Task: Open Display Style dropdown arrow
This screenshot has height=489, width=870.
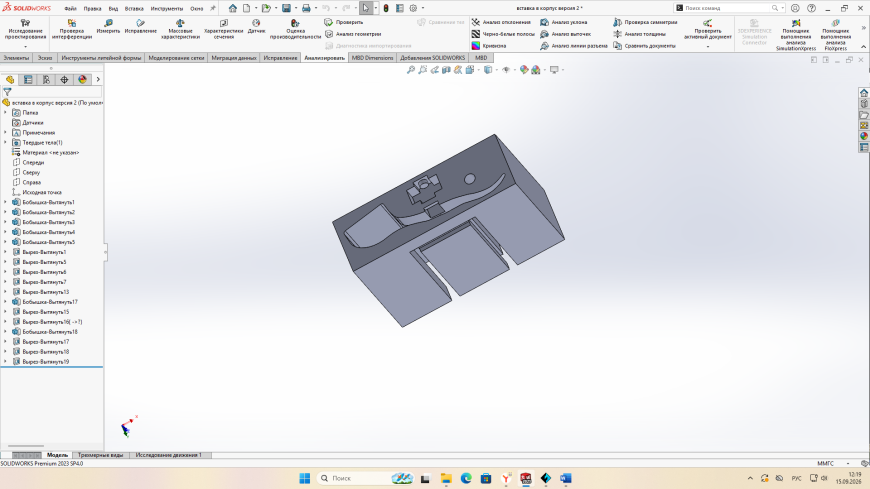Action: click(x=497, y=70)
